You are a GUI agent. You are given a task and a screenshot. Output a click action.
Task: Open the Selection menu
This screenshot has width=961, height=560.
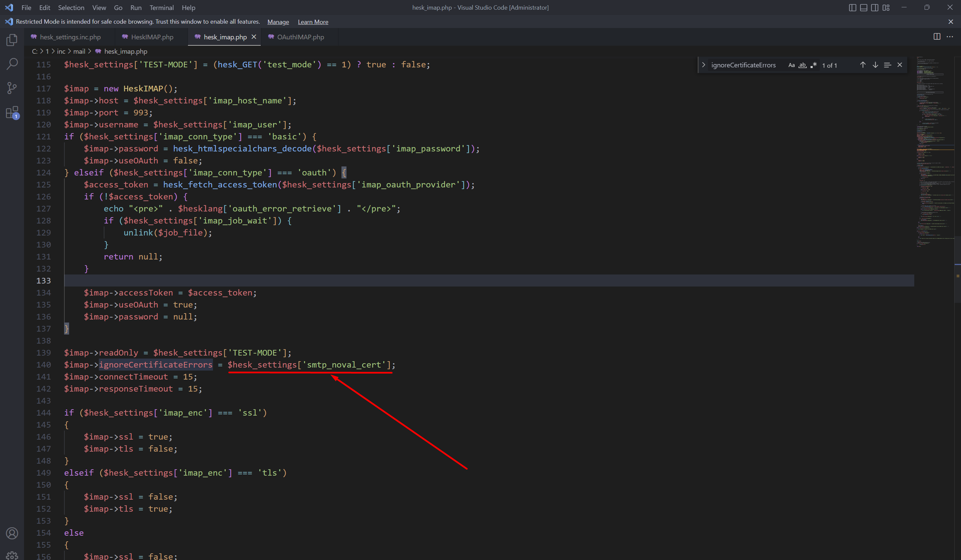pyautogui.click(x=71, y=8)
